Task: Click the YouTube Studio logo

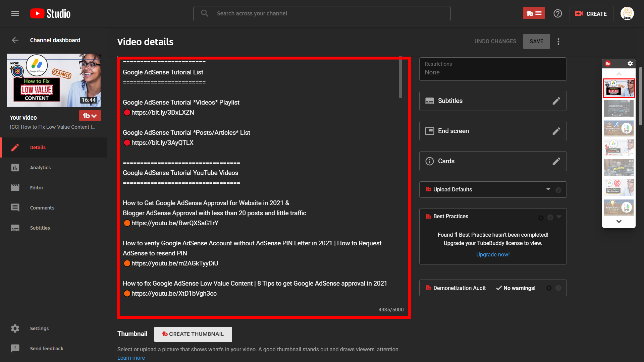Action: [x=50, y=13]
